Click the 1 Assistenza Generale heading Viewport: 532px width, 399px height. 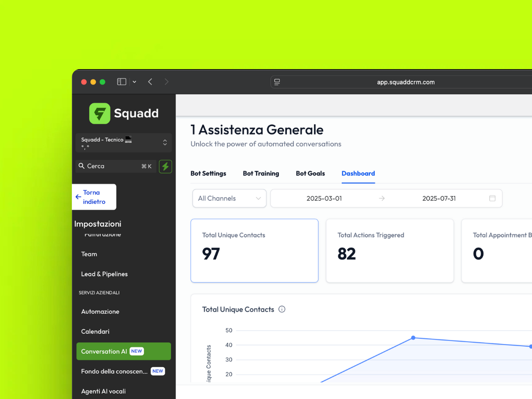257,129
